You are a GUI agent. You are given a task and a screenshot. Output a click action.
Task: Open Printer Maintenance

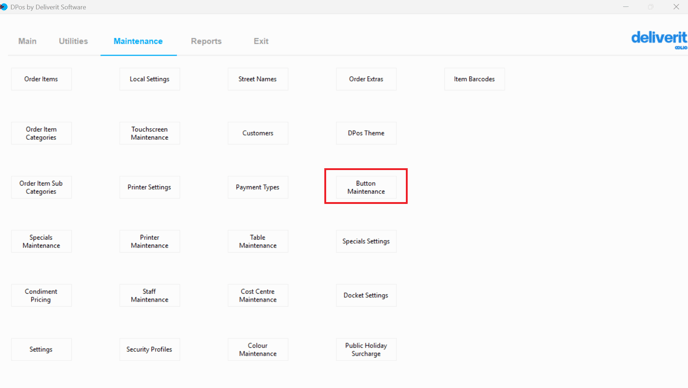(x=150, y=241)
